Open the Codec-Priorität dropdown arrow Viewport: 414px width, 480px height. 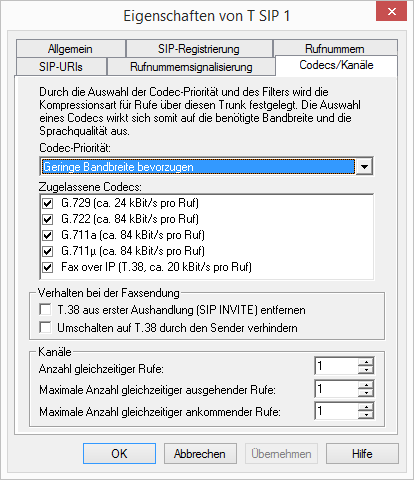(x=364, y=166)
